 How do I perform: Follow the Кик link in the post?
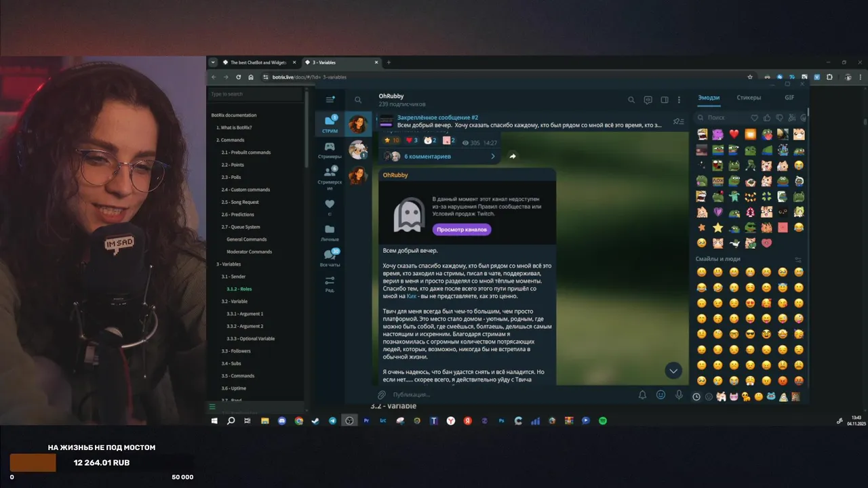click(x=411, y=296)
